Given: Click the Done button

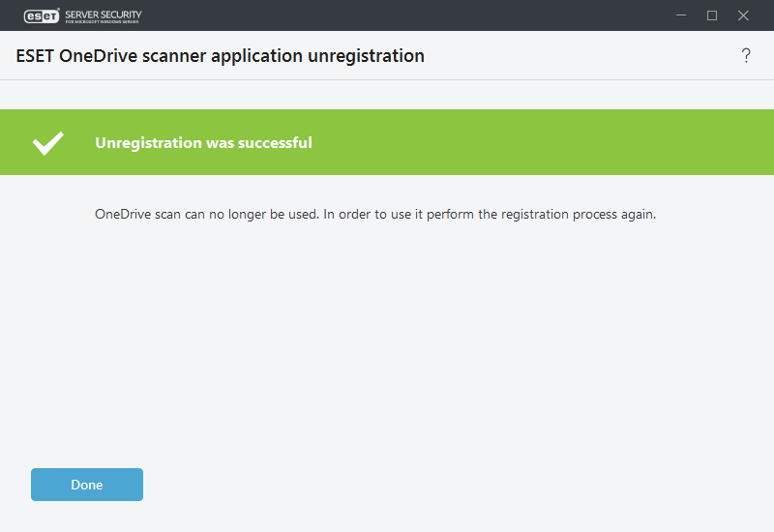Looking at the screenshot, I should tap(87, 485).
